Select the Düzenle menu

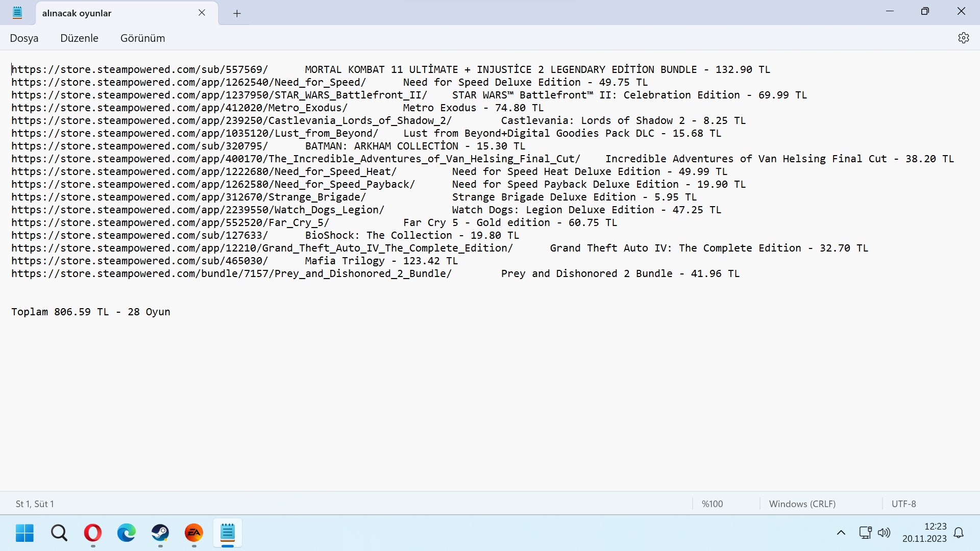[79, 38]
